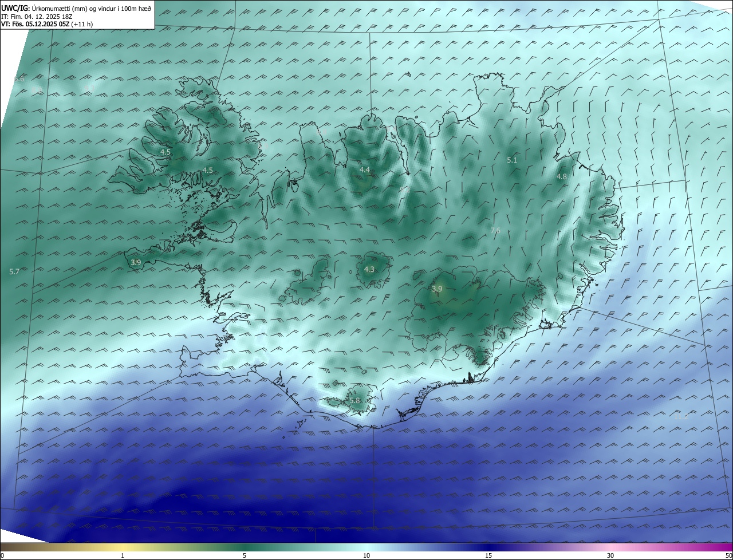Select the 3.9 label on Snæfellsnes peninsula
This screenshot has height=560, width=733.
[x=136, y=263]
